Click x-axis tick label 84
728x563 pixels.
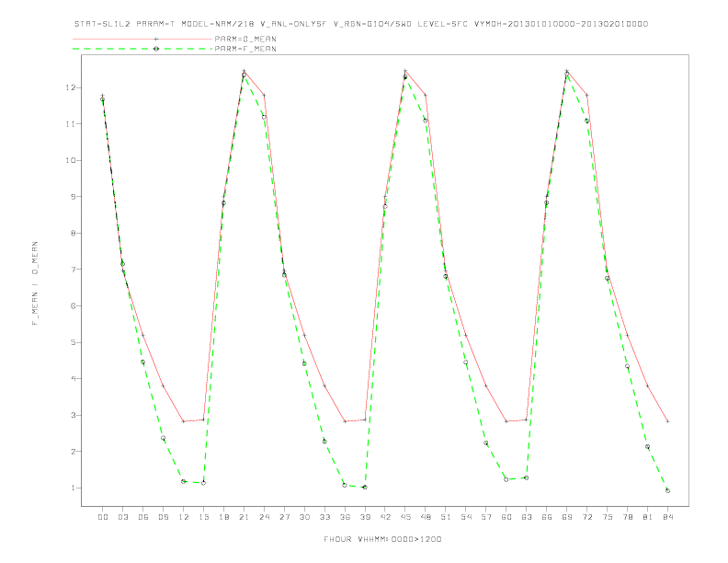667,517
